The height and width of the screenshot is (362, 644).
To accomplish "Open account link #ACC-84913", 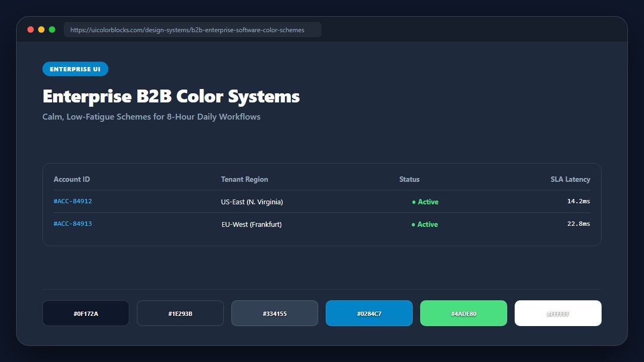I will (x=73, y=224).
